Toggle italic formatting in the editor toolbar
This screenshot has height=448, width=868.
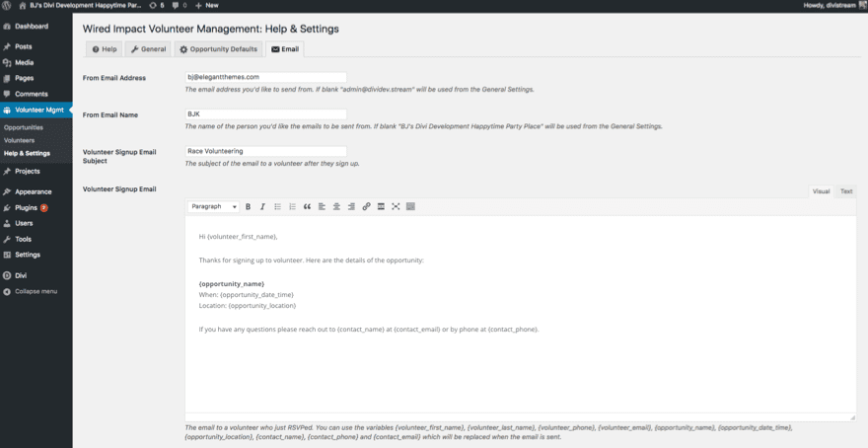click(x=263, y=206)
